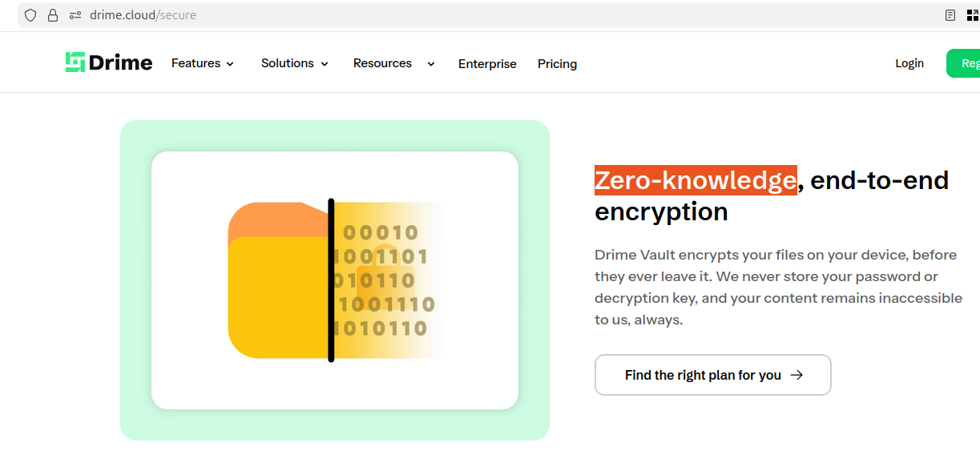Viewport: 980px width, 471px height.
Task: Click the Login link
Action: [x=909, y=63]
